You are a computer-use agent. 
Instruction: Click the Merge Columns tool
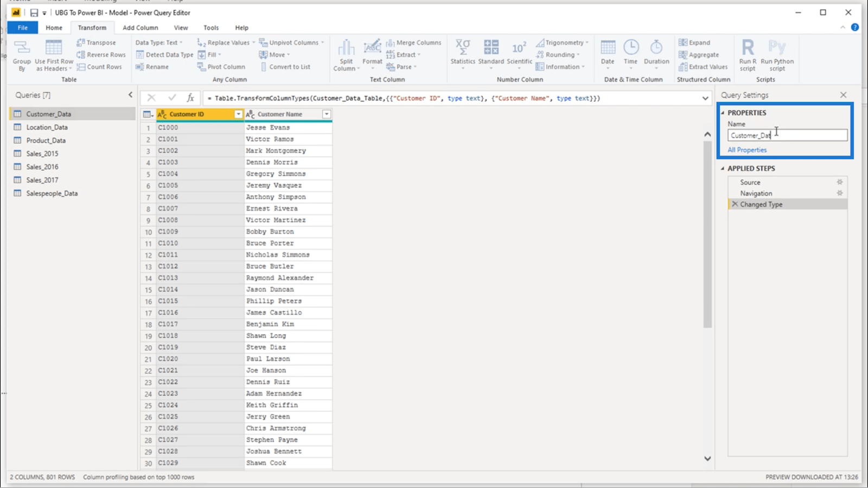point(413,42)
